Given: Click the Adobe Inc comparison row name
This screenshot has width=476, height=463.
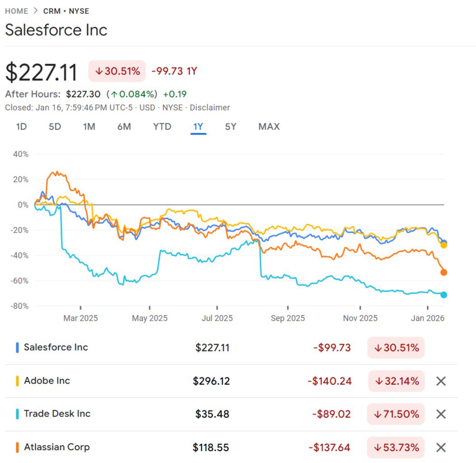Looking at the screenshot, I should [x=47, y=381].
